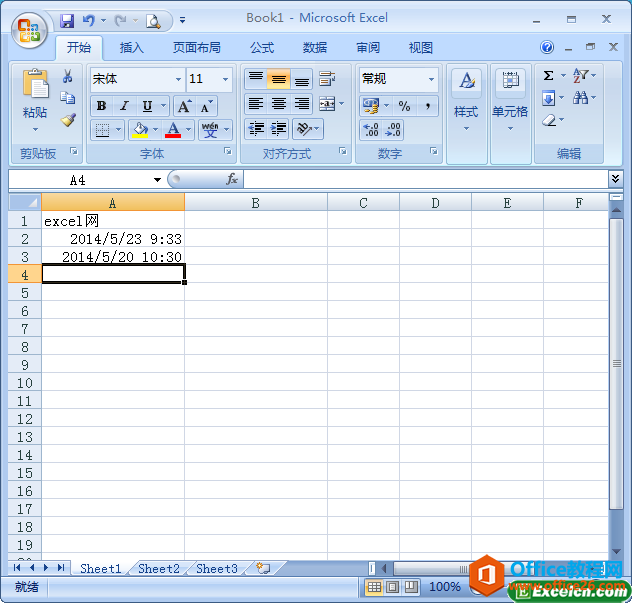Customize the Quick Access Toolbar dropdown
This screenshot has height=603, width=632.
pos(182,20)
